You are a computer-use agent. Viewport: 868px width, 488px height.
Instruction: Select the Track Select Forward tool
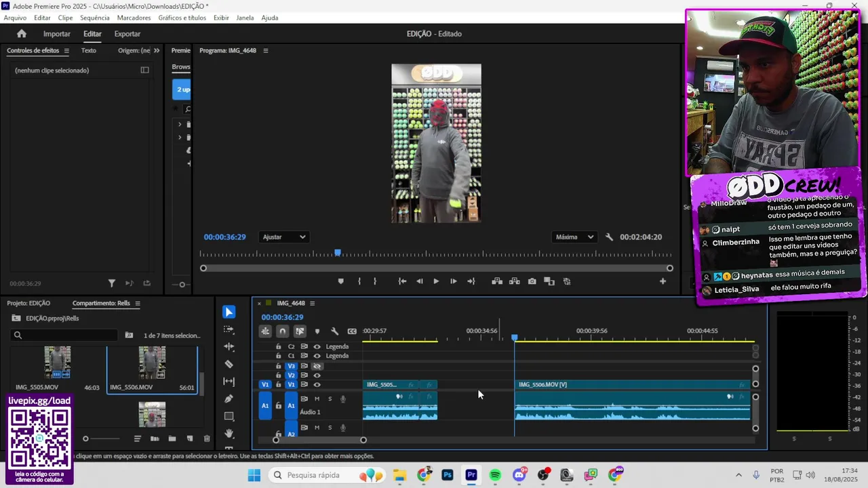(x=229, y=329)
